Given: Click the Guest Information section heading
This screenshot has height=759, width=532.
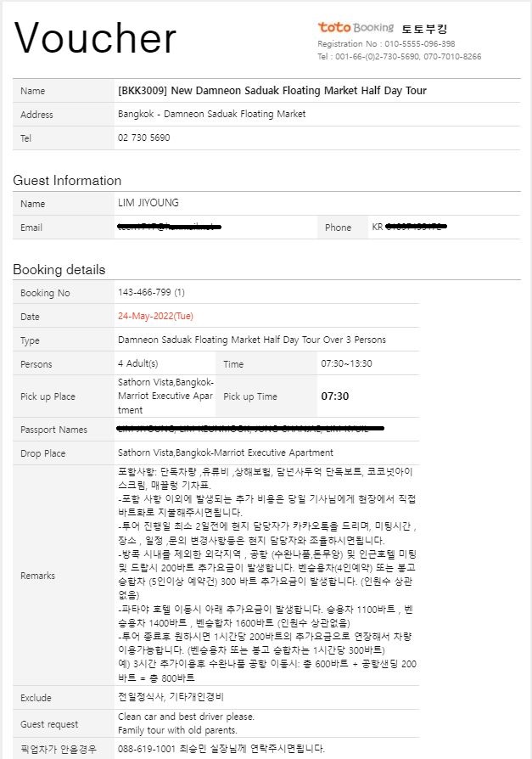Looking at the screenshot, I should 67,181.
